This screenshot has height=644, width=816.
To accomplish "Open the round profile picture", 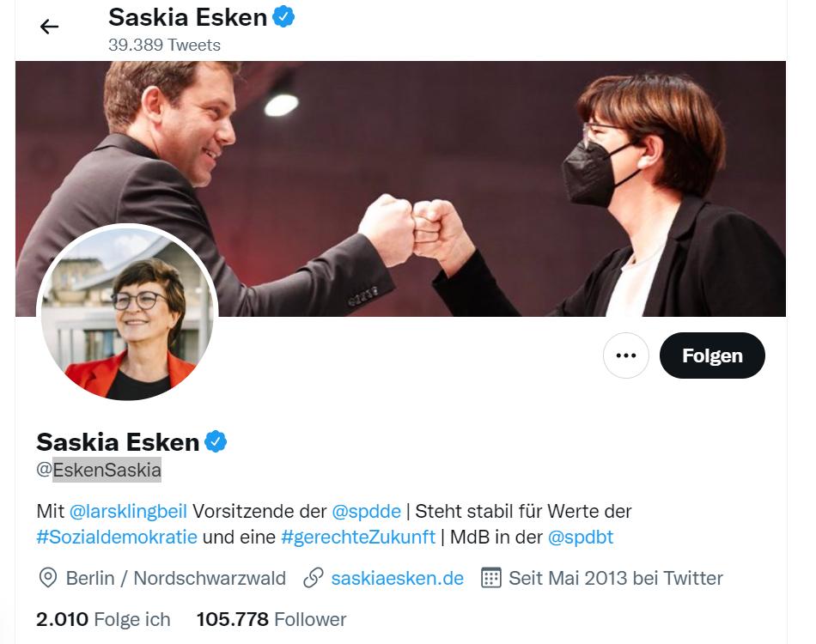I will (127, 314).
